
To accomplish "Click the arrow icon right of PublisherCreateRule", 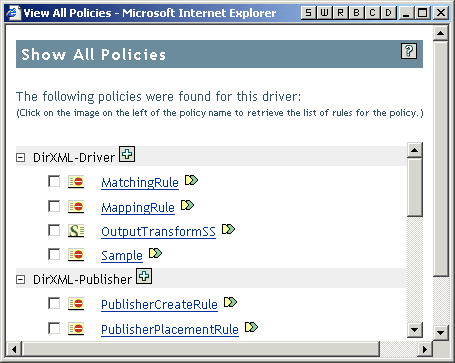I will (230, 302).
